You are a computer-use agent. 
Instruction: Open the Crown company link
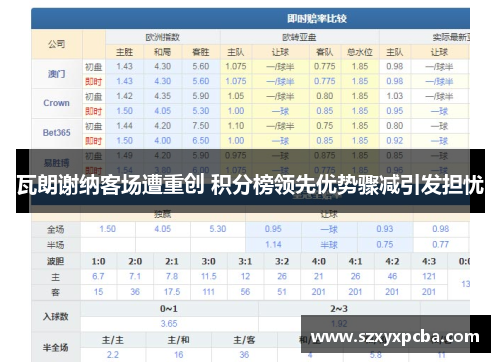(x=56, y=103)
